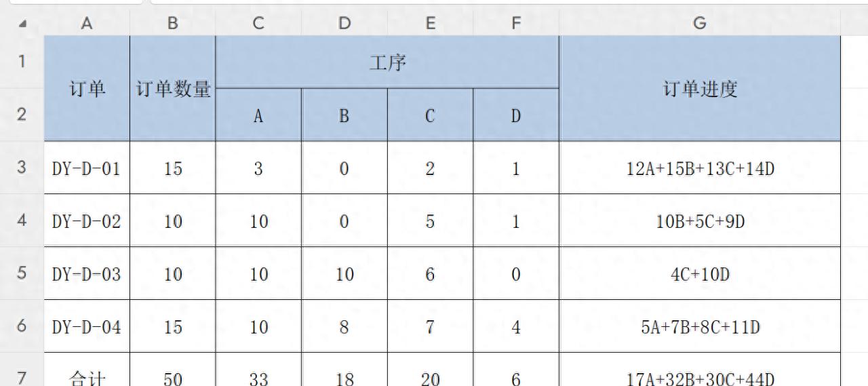This screenshot has width=868, height=386.
Task: Select cell containing DY-D-03
Action: click(x=87, y=274)
